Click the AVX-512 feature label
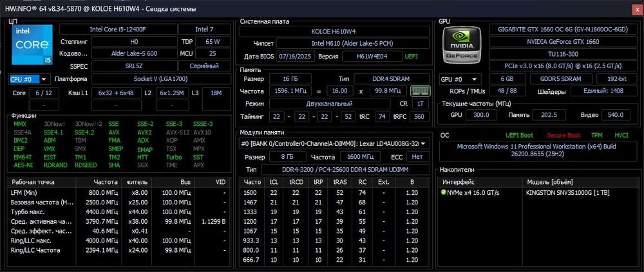Screen dimensions: 644x272 click(x=177, y=132)
